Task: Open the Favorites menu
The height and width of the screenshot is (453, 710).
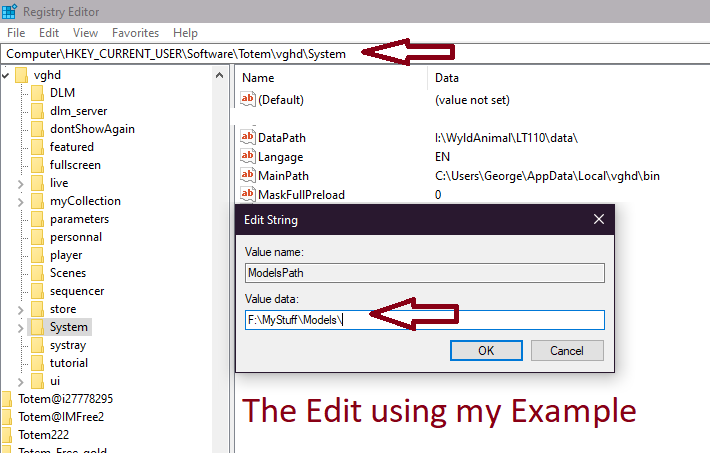Action: pos(135,33)
